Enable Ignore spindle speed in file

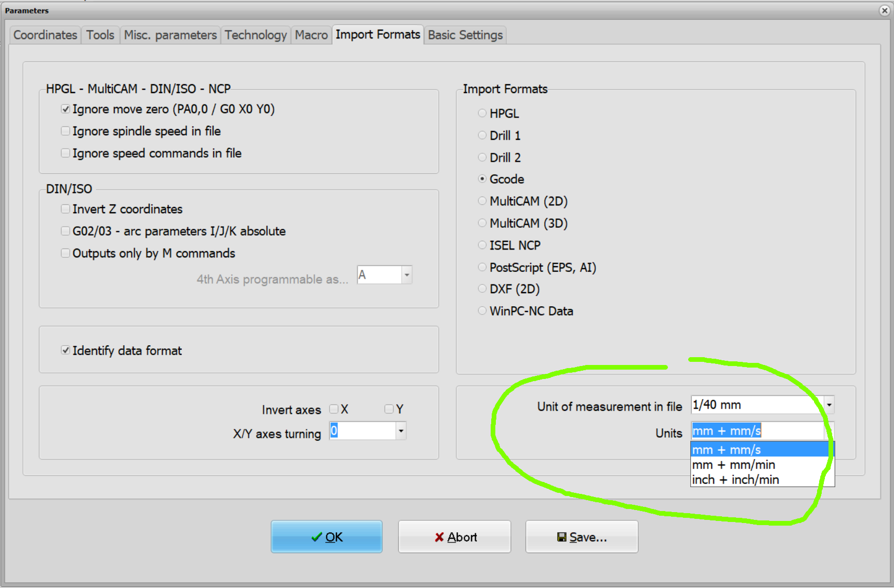tap(65, 131)
